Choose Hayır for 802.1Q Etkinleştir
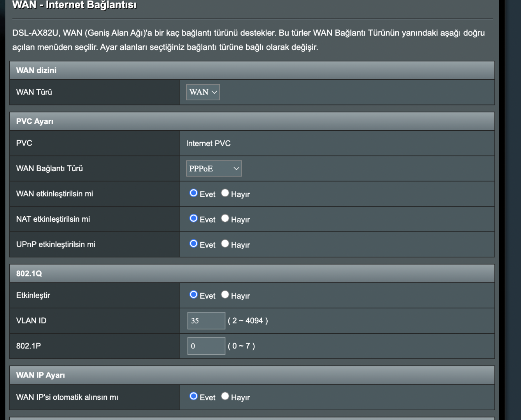The height and width of the screenshot is (420, 521). pyautogui.click(x=225, y=295)
